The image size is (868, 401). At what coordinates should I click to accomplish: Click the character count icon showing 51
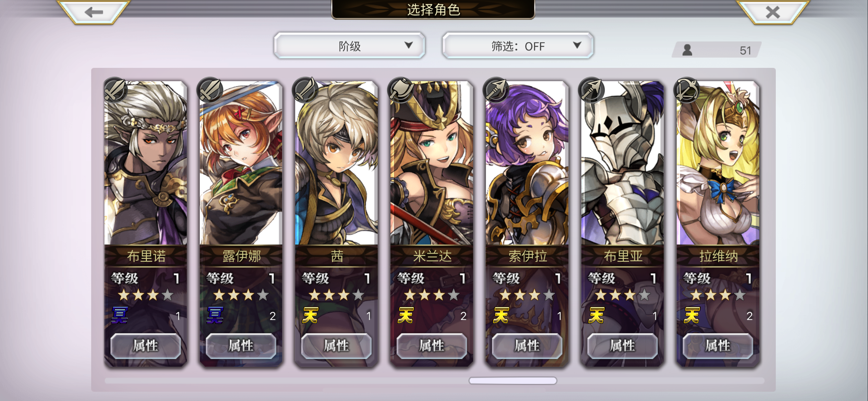[x=687, y=50]
